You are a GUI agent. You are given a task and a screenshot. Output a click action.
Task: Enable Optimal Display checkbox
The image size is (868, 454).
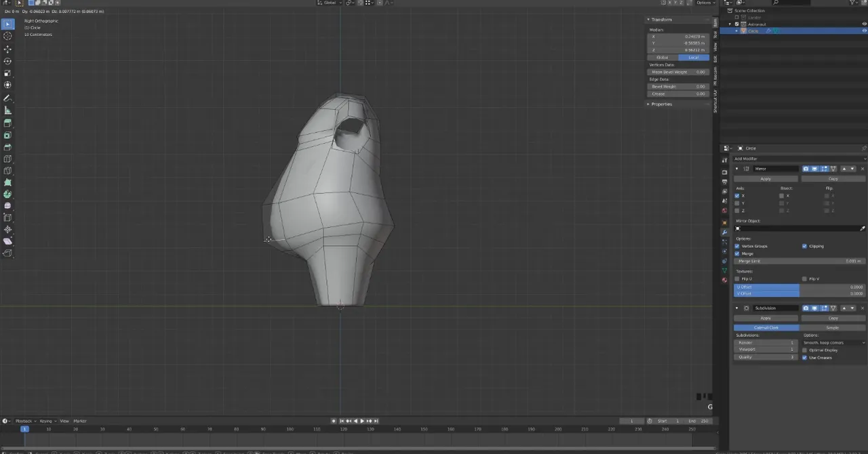(x=804, y=350)
